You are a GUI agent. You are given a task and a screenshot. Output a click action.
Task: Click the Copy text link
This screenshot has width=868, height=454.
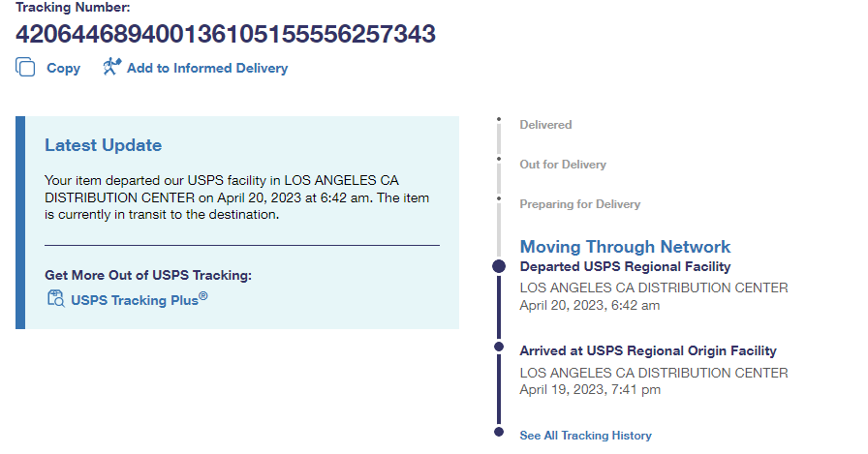[x=63, y=69]
